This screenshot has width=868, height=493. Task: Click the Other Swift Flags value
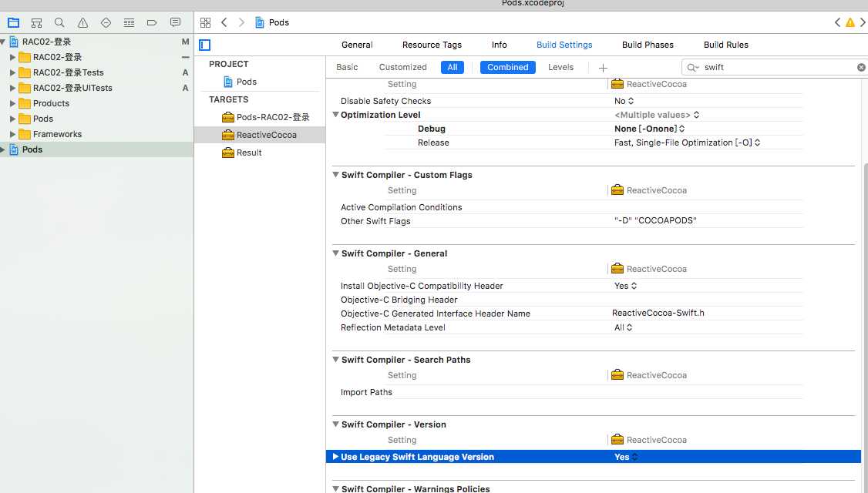(x=655, y=221)
